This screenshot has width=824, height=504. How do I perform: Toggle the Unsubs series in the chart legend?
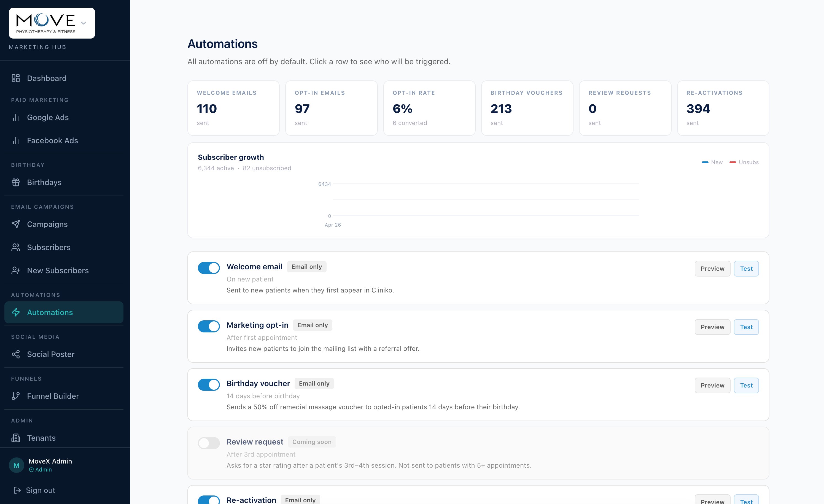[x=744, y=162]
